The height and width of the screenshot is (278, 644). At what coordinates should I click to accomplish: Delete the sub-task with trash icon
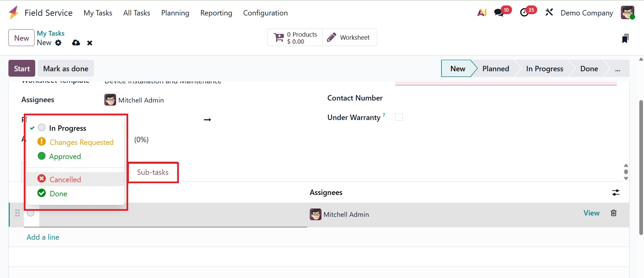pos(613,213)
